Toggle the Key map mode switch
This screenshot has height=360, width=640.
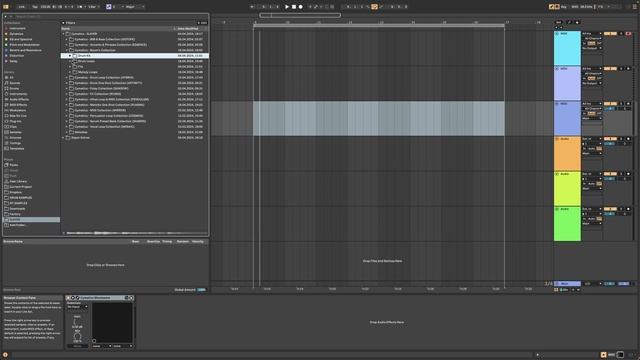pos(564,7)
